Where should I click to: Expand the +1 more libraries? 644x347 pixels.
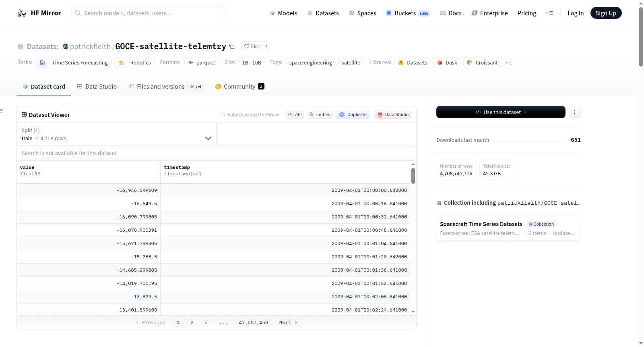click(509, 62)
